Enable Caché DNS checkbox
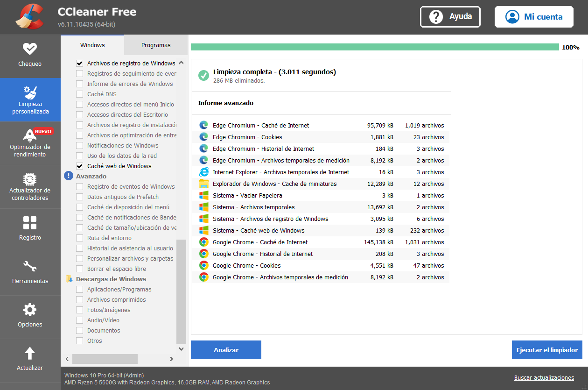Image resolution: width=588 pixels, height=390 pixels. tap(79, 94)
